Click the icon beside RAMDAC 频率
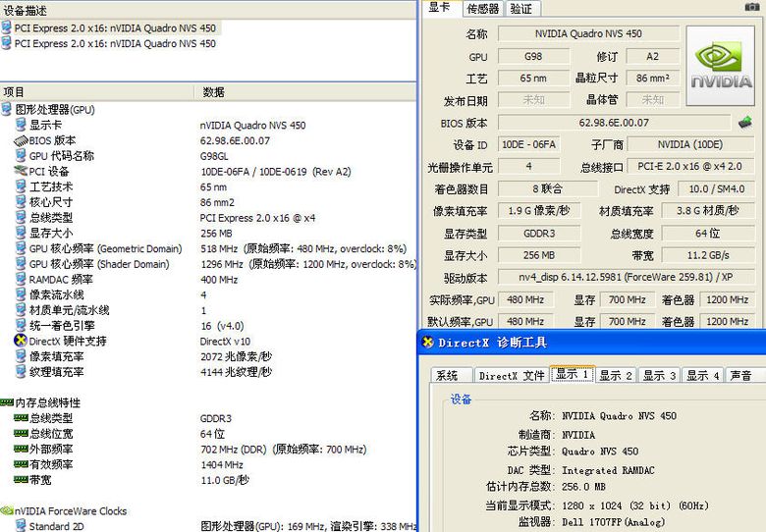Viewport: 766px width, 532px height. [21, 279]
